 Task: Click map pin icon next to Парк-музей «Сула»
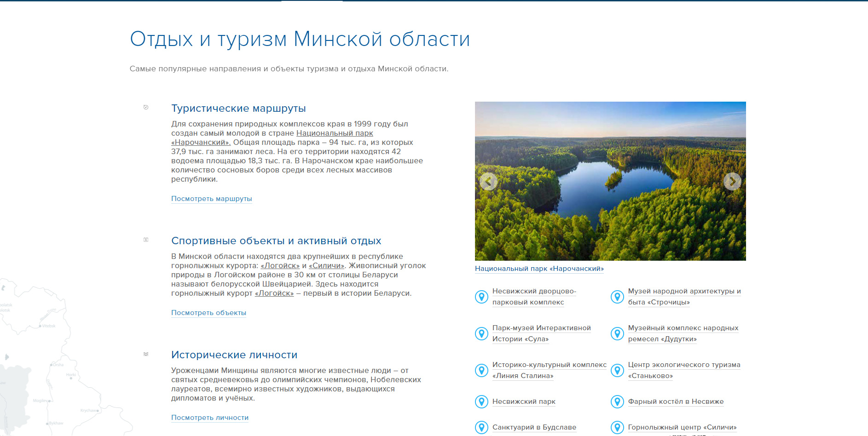click(x=481, y=333)
